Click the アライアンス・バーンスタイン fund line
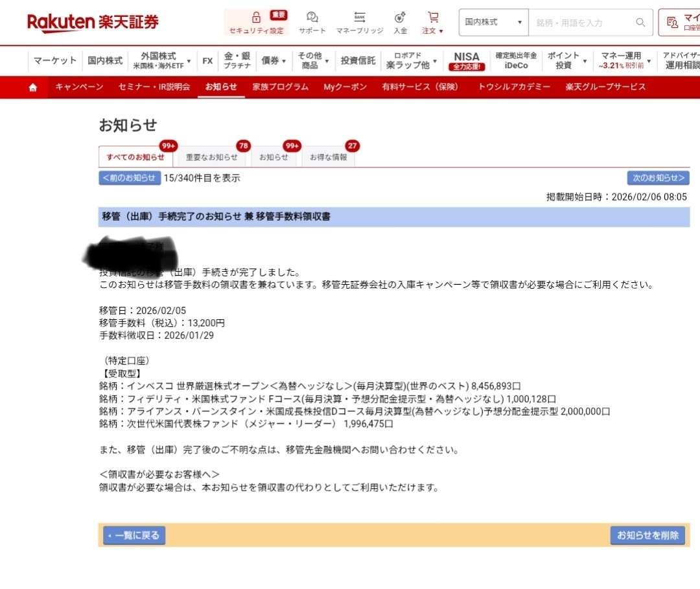 [x=355, y=411]
